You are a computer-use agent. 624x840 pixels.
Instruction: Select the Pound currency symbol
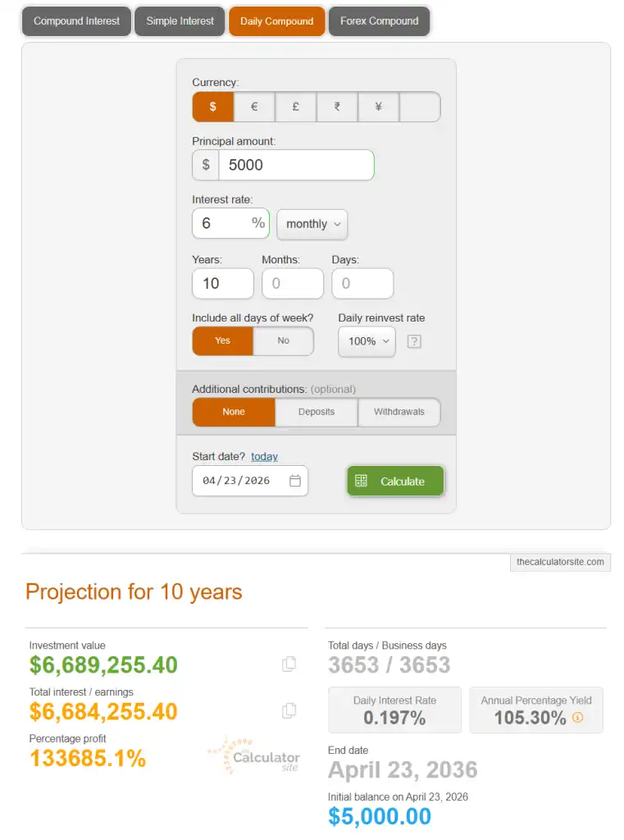coord(295,107)
